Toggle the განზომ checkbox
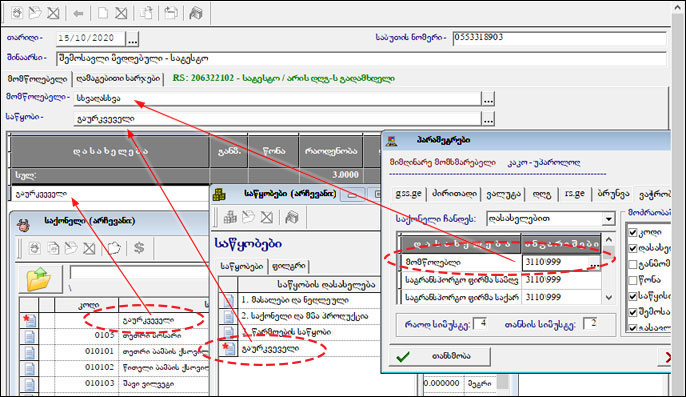 coord(633,264)
